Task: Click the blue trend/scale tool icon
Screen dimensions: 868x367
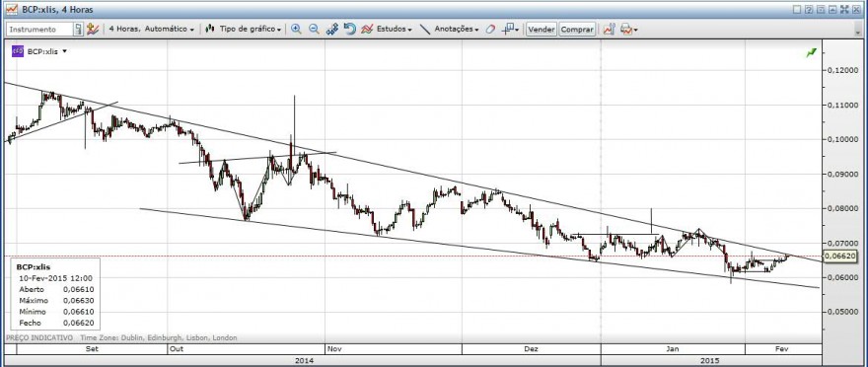Action: (332, 29)
